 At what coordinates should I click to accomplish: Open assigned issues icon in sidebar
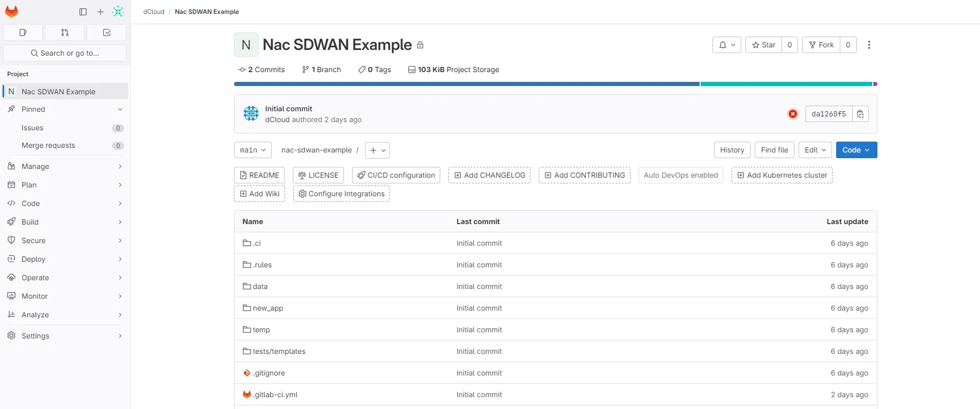click(x=23, y=32)
